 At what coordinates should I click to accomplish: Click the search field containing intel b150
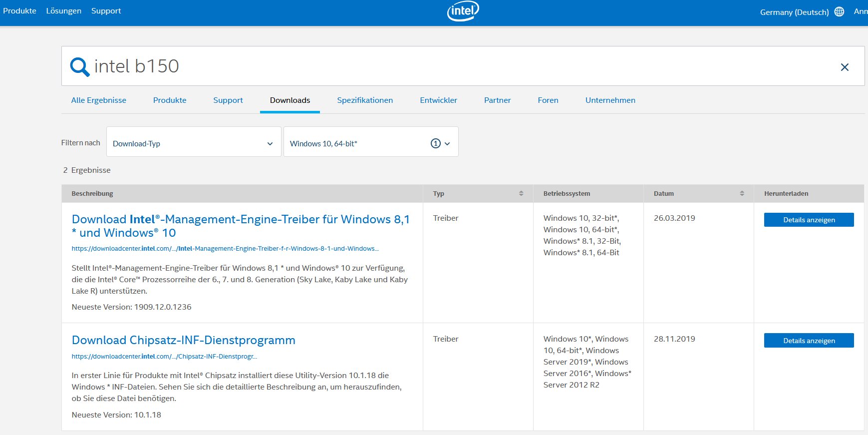pyautogui.click(x=463, y=66)
